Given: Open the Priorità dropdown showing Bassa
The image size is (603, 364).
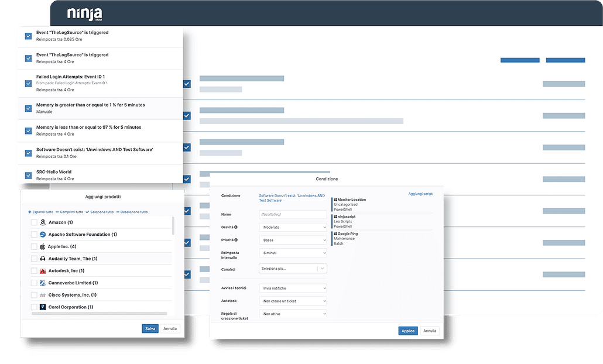Looking at the screenshot, I should [293, 239].
